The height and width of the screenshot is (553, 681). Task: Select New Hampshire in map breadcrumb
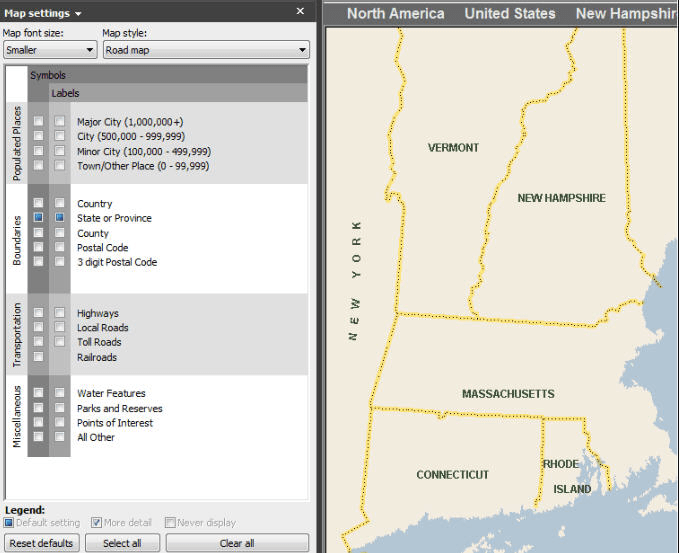pos(626,13)
